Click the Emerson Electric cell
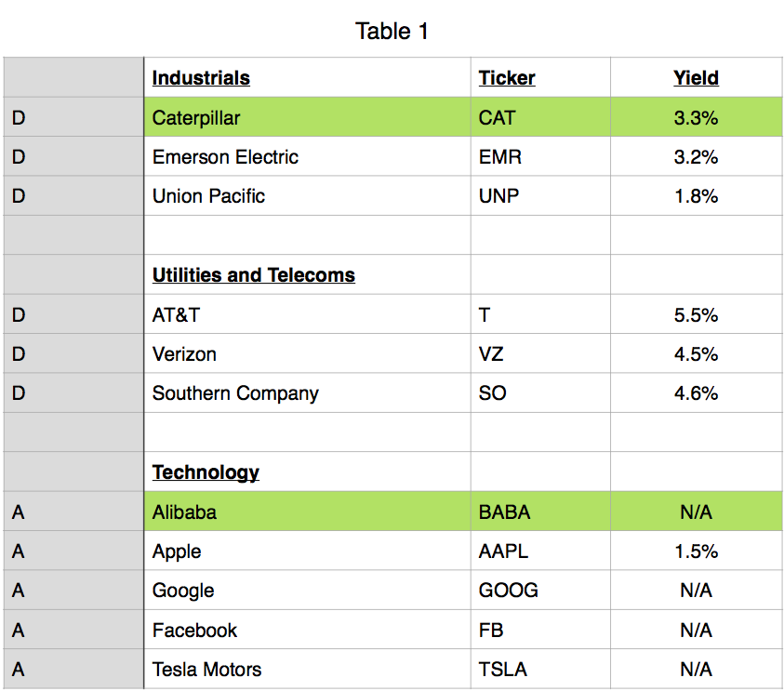Image resolution: width=784 pixels, height=691 pixels. point(225,157)
